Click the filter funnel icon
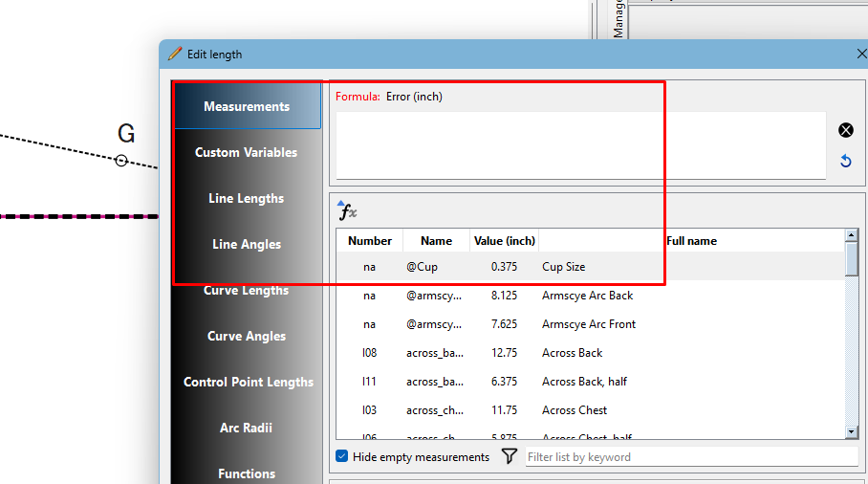Image resolution: width=868 pixels, height=484 pixels. 510,457
